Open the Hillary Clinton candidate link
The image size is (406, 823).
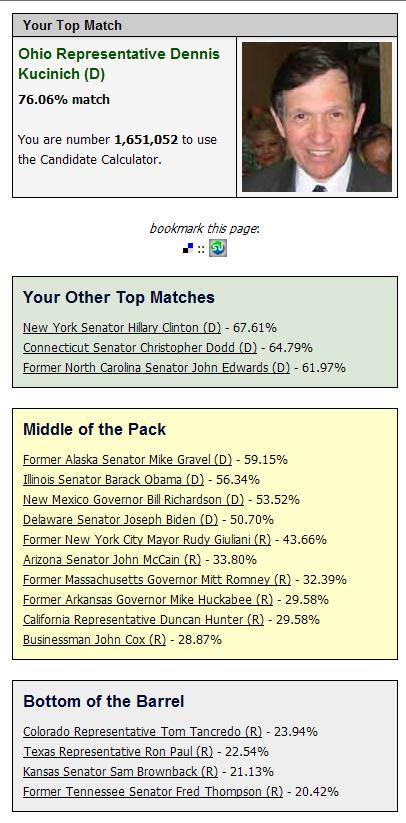click(x=122, y=328)
